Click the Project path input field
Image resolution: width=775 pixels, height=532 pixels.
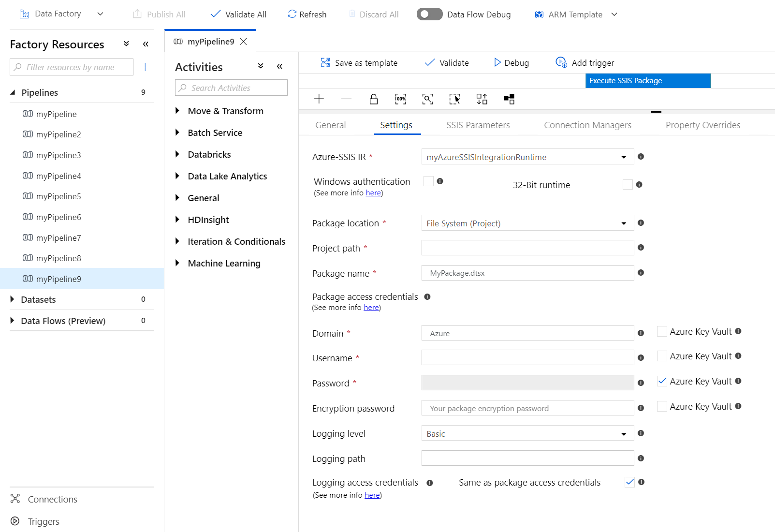527,248
